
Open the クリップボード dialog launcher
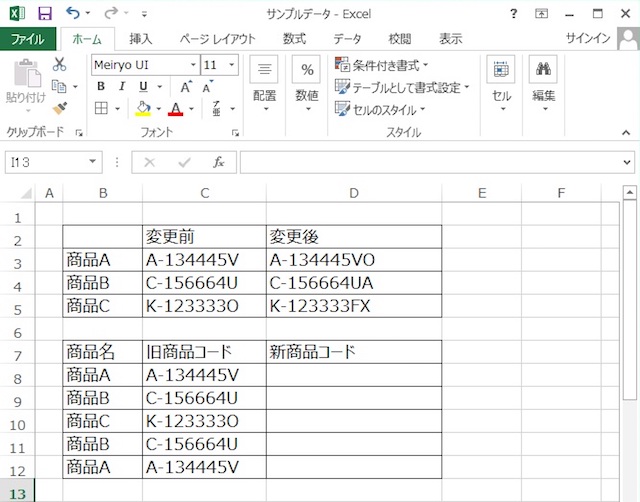[x=79, y=133]
